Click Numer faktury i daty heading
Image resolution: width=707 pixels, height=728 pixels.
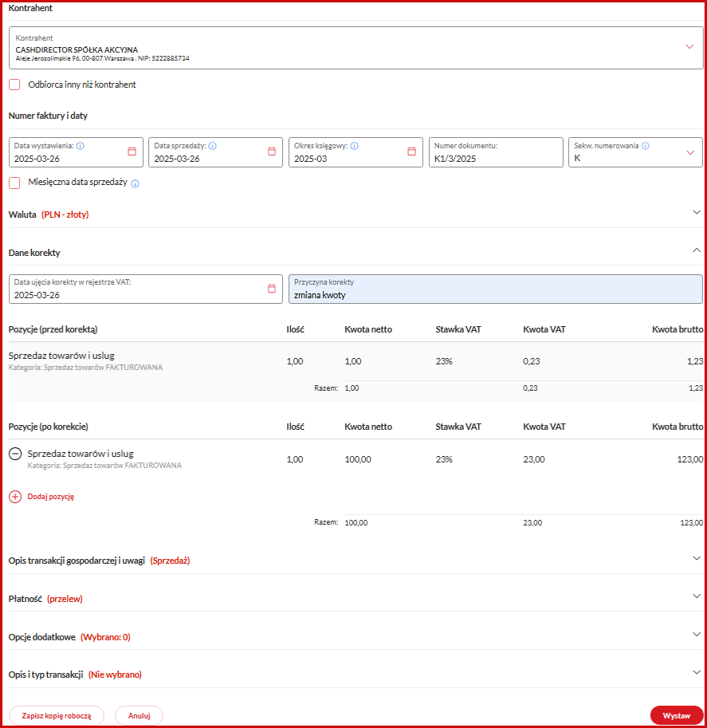point(48,116)
